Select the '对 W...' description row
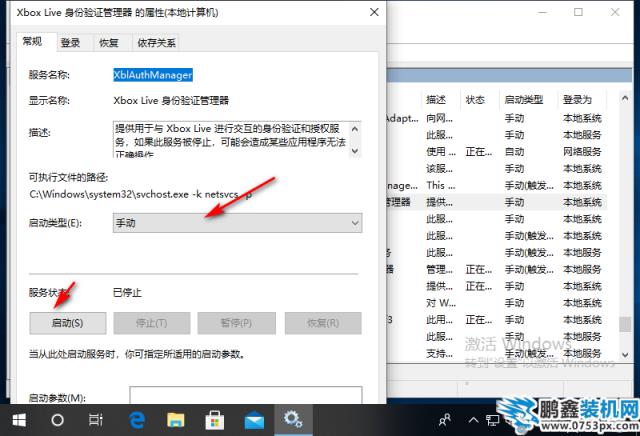The height and width of the screenshot is (436, 640). pos(441,303)
